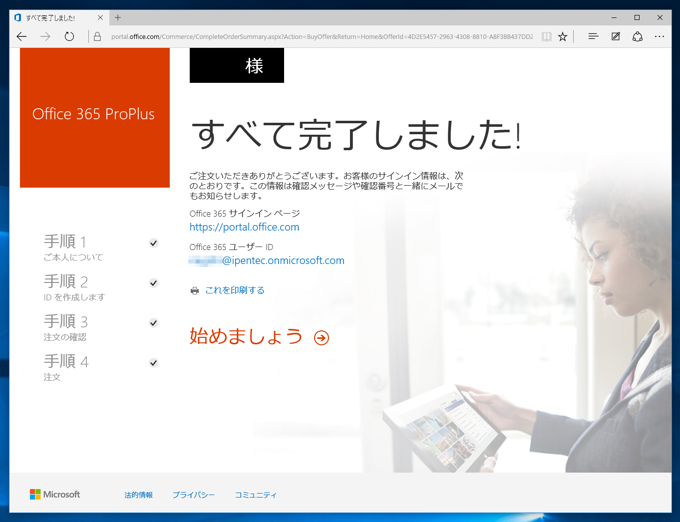This screenshot has width=680, height=522.
Task: Click the 様 name banner
Action: click(237, 65)
